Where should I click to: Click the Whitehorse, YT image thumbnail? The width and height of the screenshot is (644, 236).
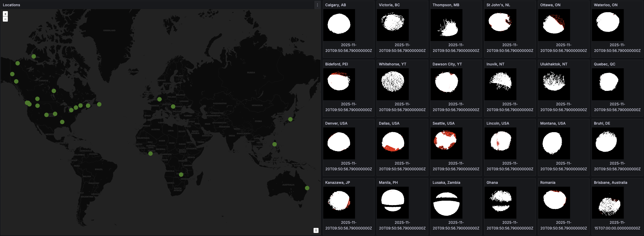[393, 84]
